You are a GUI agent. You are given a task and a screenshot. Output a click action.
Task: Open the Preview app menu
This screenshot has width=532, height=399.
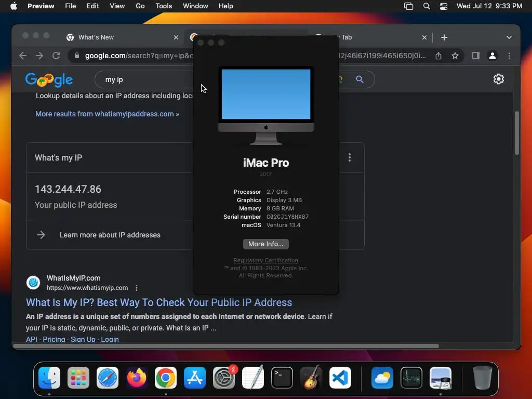coord(41,6)
